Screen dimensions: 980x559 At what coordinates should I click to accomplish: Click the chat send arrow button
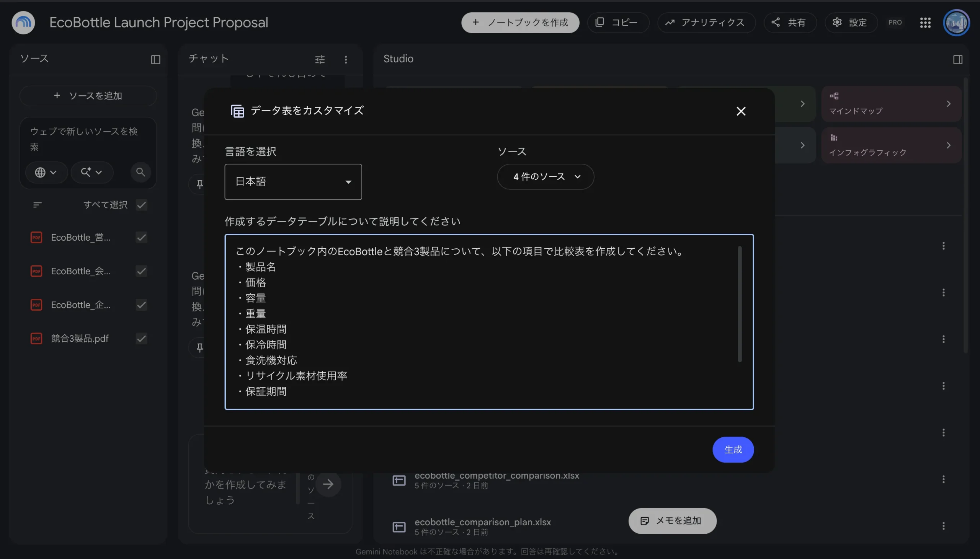click(x=328, y=484)
